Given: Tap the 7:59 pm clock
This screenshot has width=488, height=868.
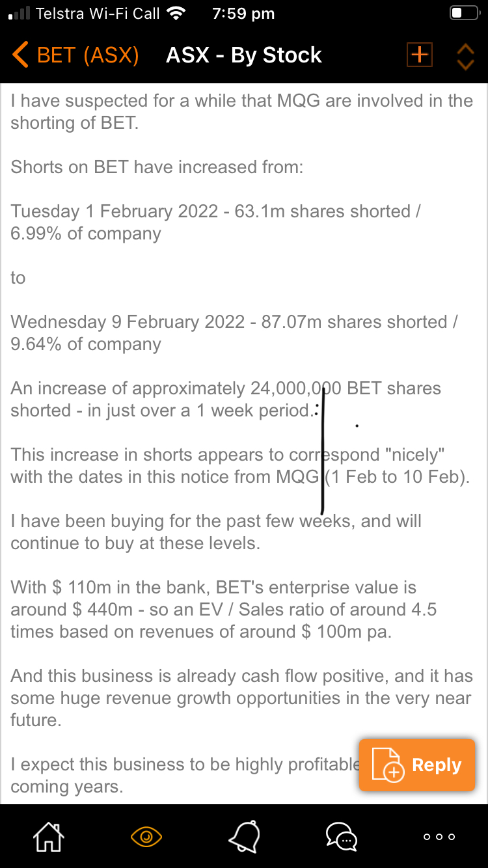Looking at the screenshot, I should 243,13.
